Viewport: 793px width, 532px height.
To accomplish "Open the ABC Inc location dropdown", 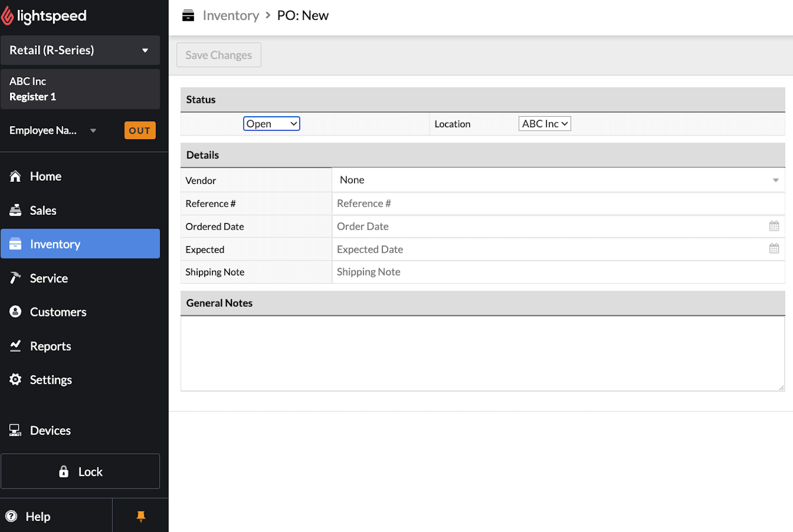I will 544,124.
